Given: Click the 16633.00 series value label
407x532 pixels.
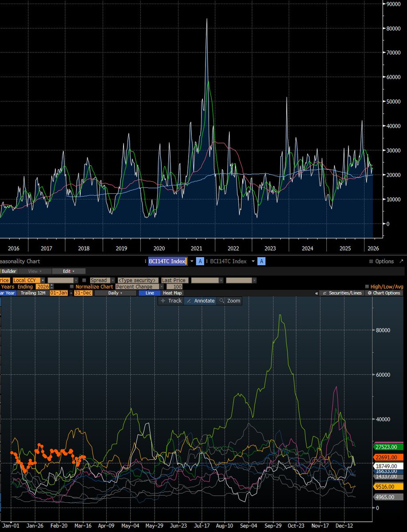Looking at the screenshot, I should pos(388,473).
